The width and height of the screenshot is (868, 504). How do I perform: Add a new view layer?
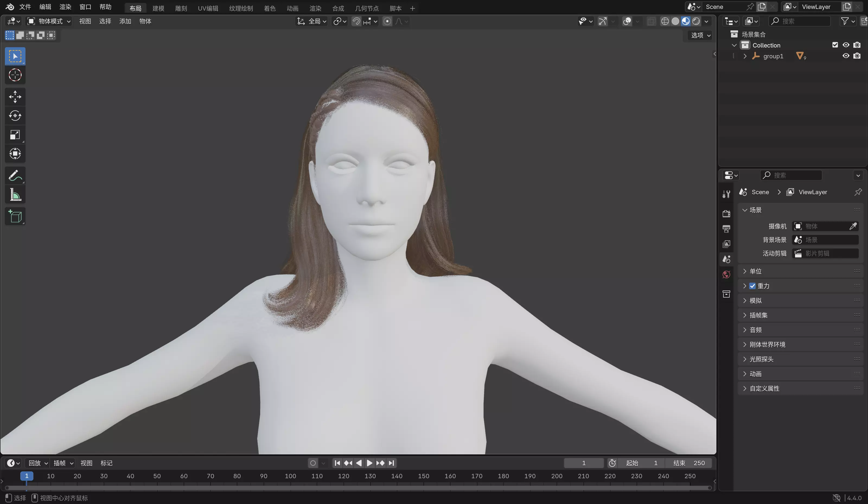pyautogui.click(x=846, y=7)
